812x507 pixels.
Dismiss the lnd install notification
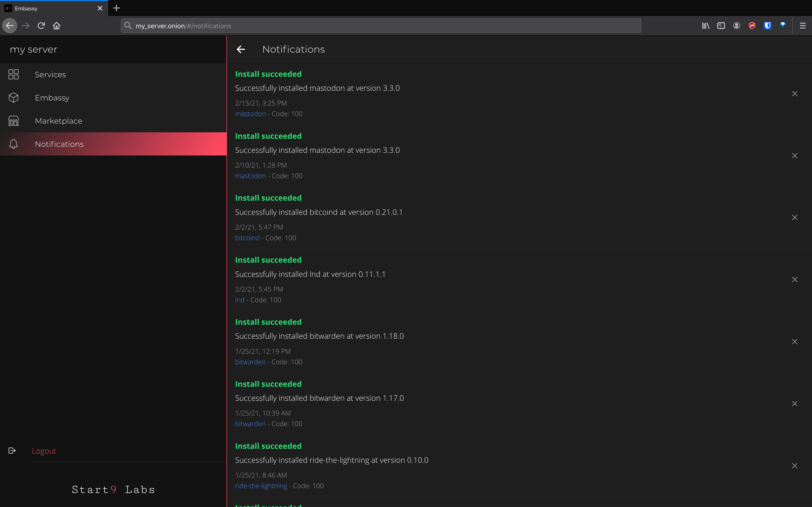pyautogui.click(x=795, y=280)
